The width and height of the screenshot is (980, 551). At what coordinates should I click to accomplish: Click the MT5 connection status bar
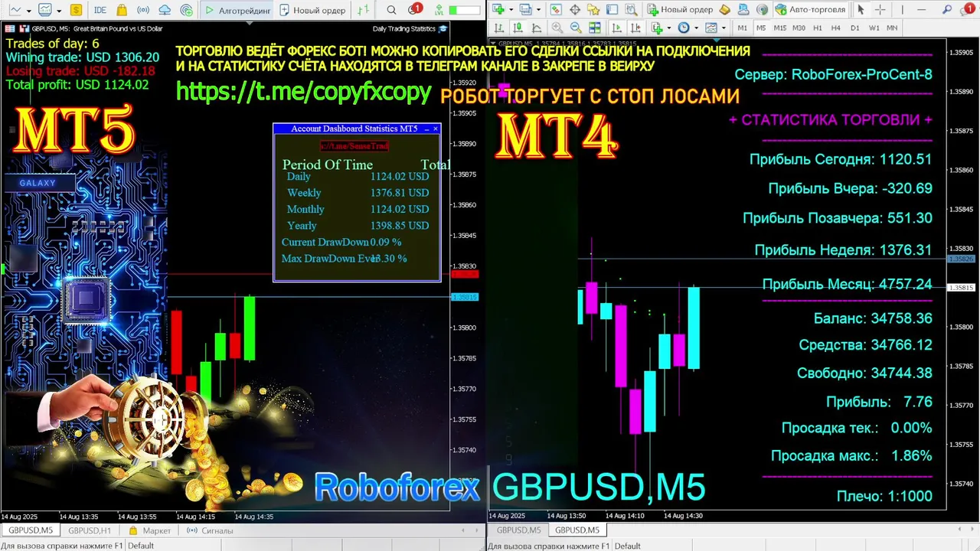pos(464,10)
